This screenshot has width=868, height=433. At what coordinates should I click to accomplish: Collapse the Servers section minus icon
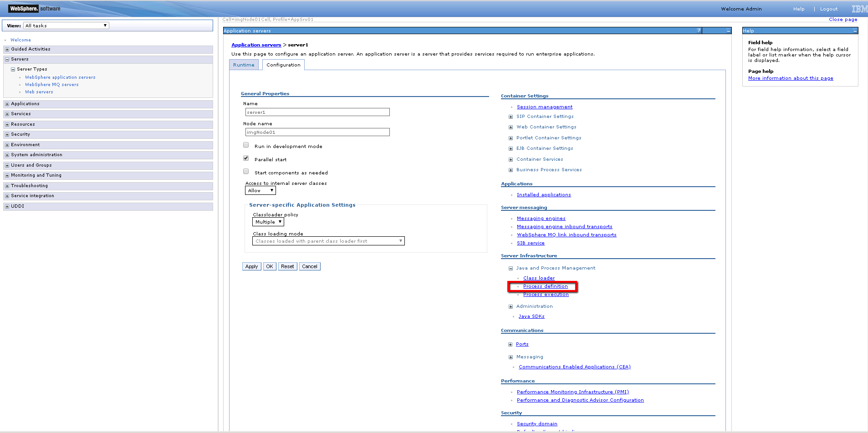(x=7, y=59)
